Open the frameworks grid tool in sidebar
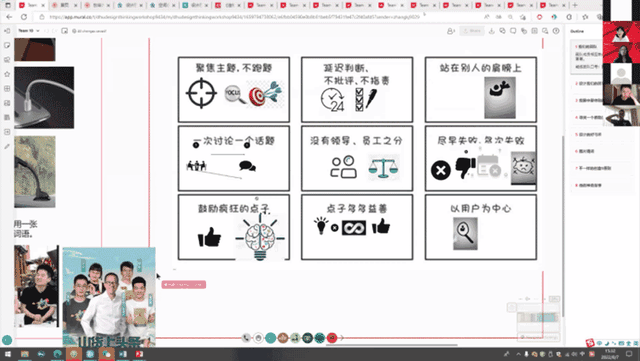Image resolution: width=640 pixels, height=361 pixels. point(7,89)
